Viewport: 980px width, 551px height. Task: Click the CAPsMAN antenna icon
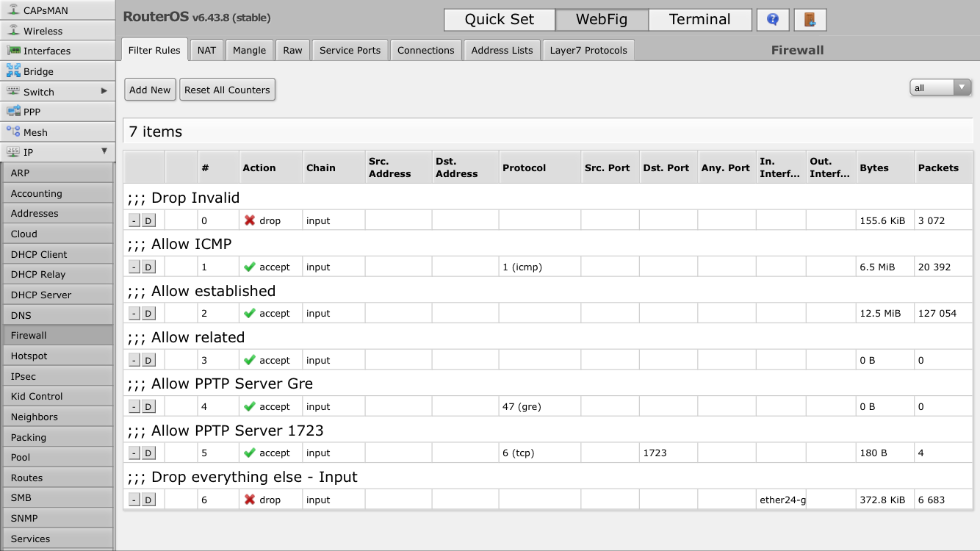[x=12, y=10]
